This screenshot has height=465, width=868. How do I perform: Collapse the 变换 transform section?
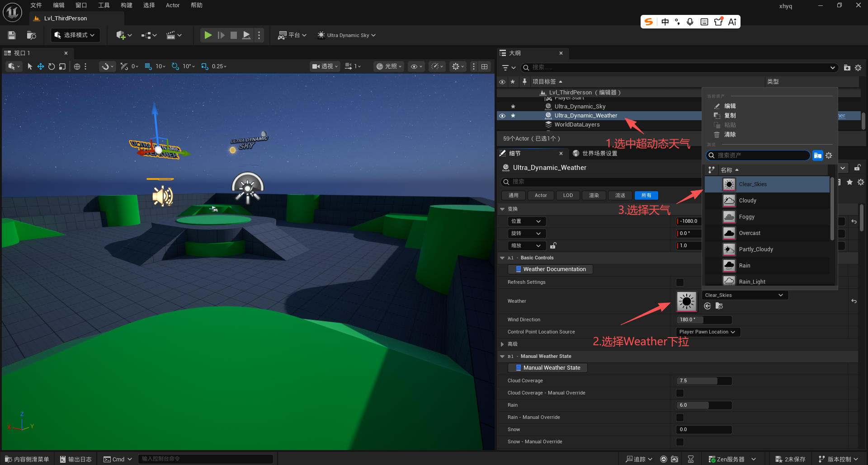pos(502,209)
